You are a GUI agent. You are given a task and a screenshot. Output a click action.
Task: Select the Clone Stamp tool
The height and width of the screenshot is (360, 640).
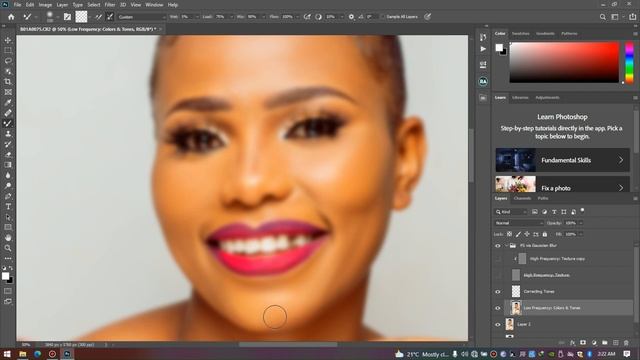coord(8,134)
